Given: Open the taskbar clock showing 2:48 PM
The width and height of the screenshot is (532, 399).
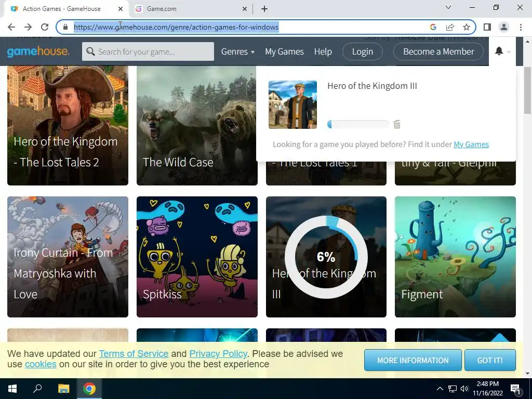Looking at the screenshot, I should [487, 389].
